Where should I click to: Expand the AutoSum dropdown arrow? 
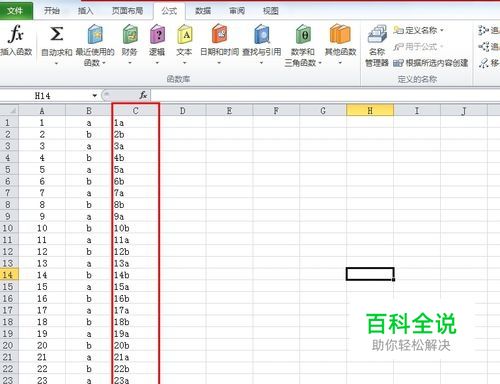tap(56, 63)
